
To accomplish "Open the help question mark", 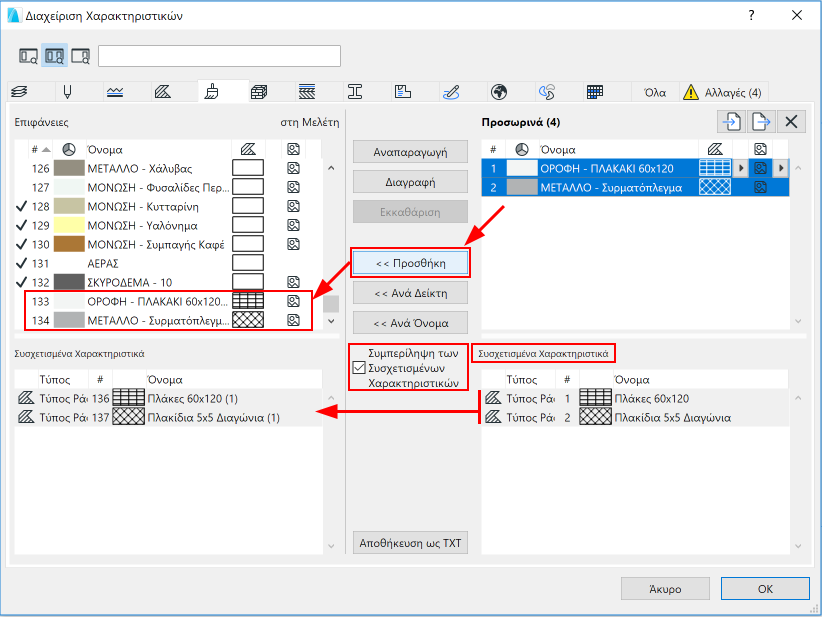I will (x=751, y=15).
